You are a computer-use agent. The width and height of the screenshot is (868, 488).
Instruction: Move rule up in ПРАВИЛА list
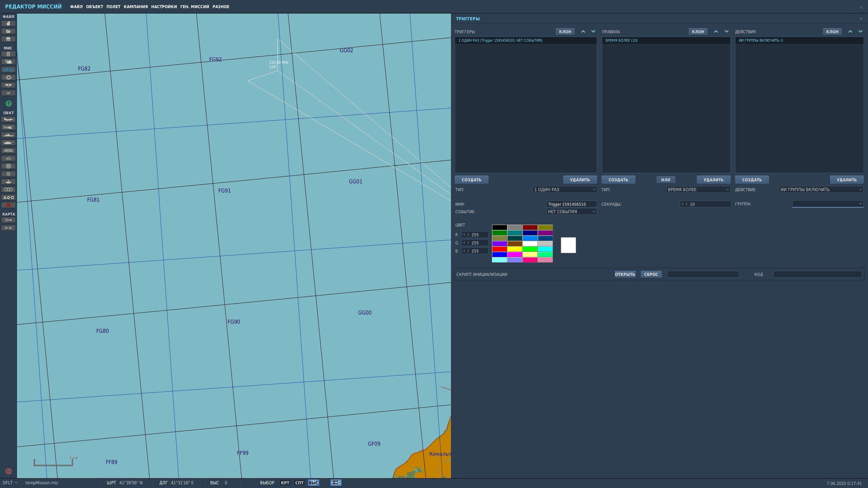coord(716,32)
